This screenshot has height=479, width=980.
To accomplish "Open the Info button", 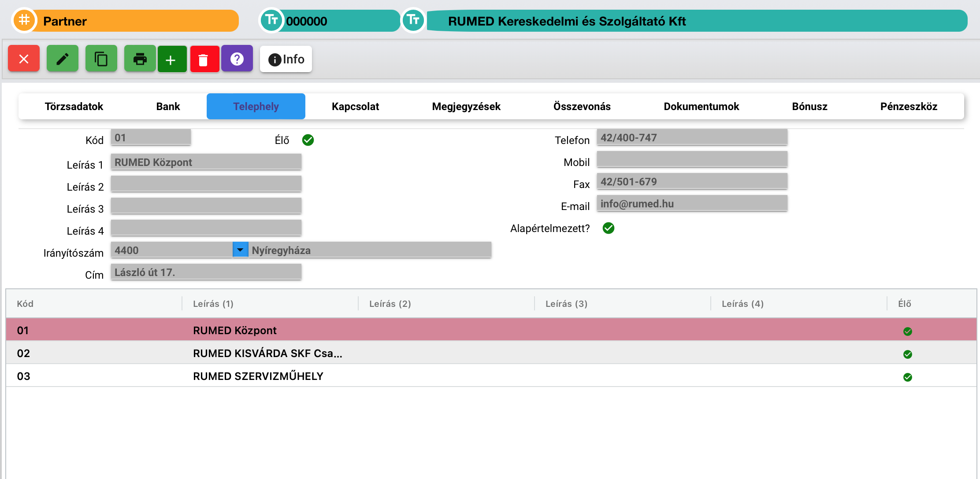I will pyautogui.click(x=286, y=59).
